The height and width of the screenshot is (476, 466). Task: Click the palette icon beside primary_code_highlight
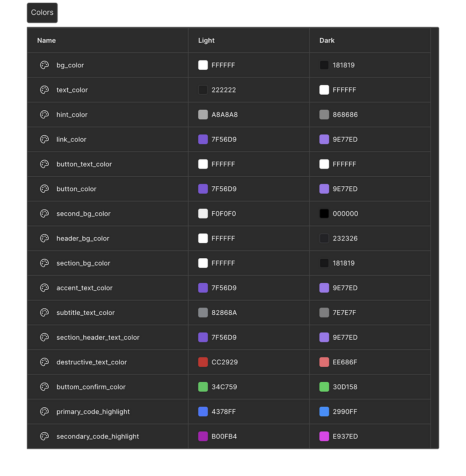(44, 411)
